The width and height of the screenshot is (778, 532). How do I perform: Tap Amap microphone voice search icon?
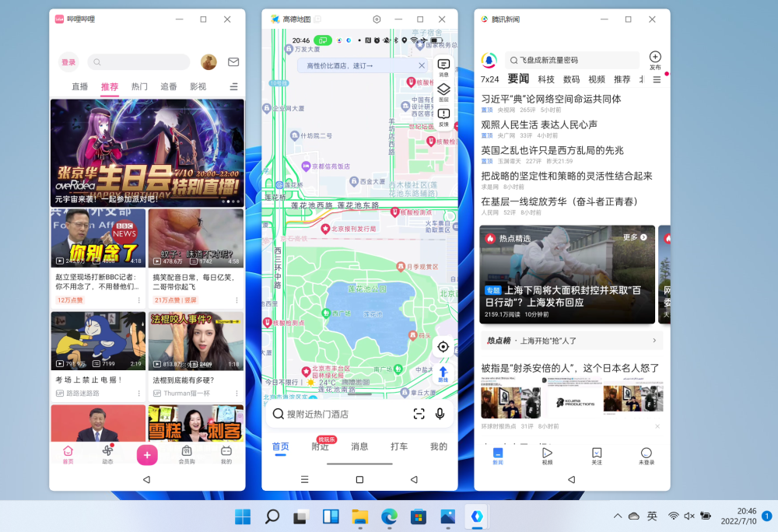[x=440, y=414]
